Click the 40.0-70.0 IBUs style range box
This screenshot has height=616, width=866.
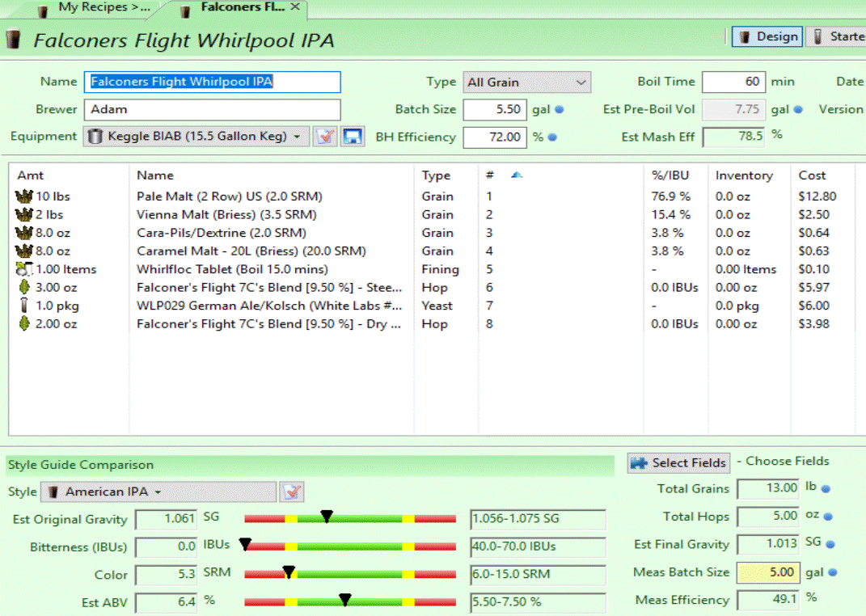pos(538,546)
